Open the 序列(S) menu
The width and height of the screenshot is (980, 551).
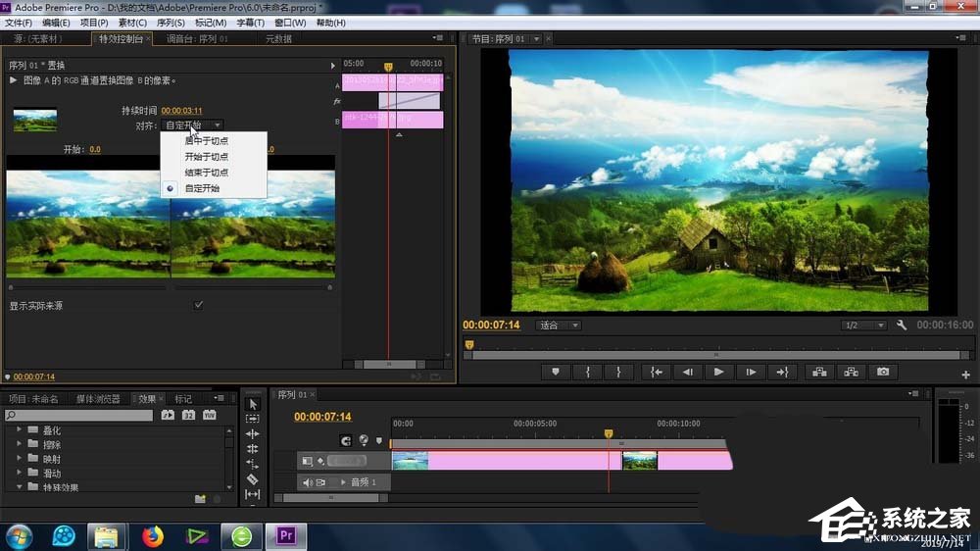(x=171, y=23)
